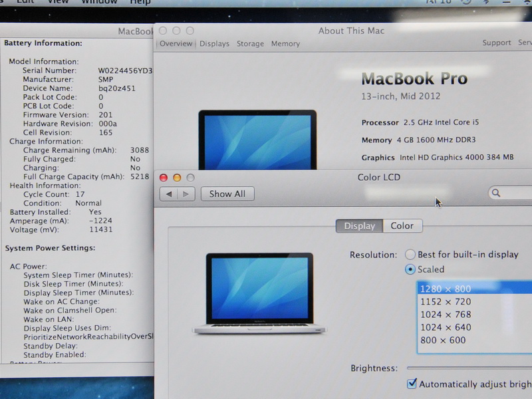Click the Condition value Normal
Screen dimensions: 532x399
point(88,203)
